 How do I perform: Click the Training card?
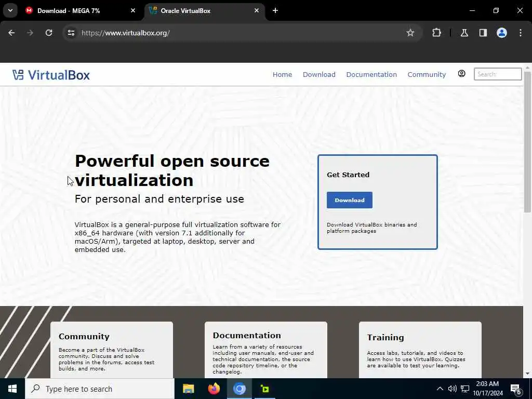(x=420, y=350)
